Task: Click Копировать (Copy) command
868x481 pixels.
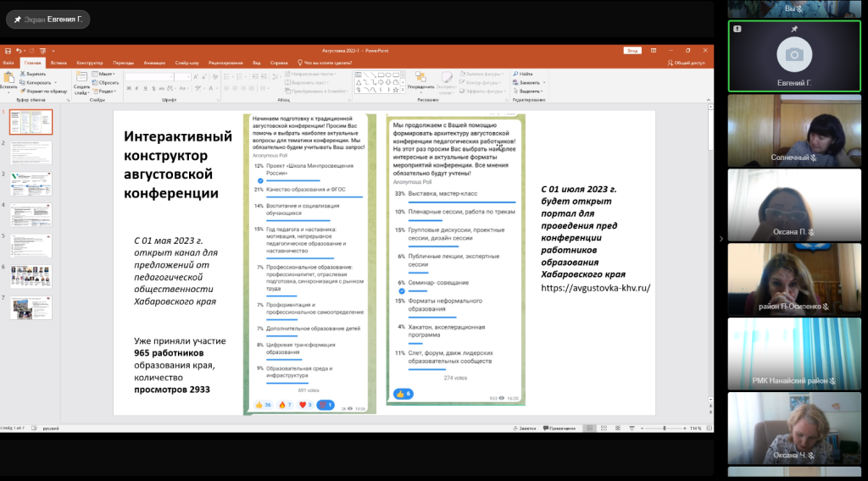Action: [35, 82]
